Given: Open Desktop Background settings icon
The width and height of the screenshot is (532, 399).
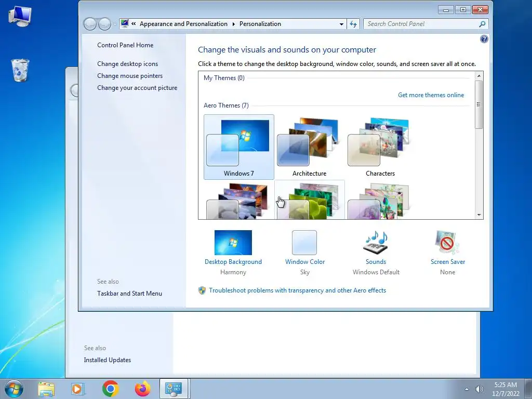Looking at the screenshot, I should coord(233,243).
